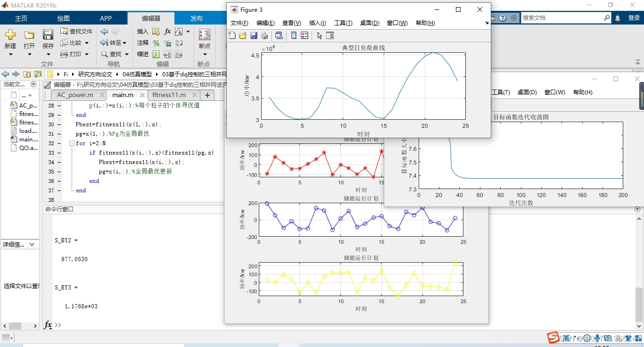Click the browse for folder icon
This screenshot has height=347, width=644.
point(38,74)
